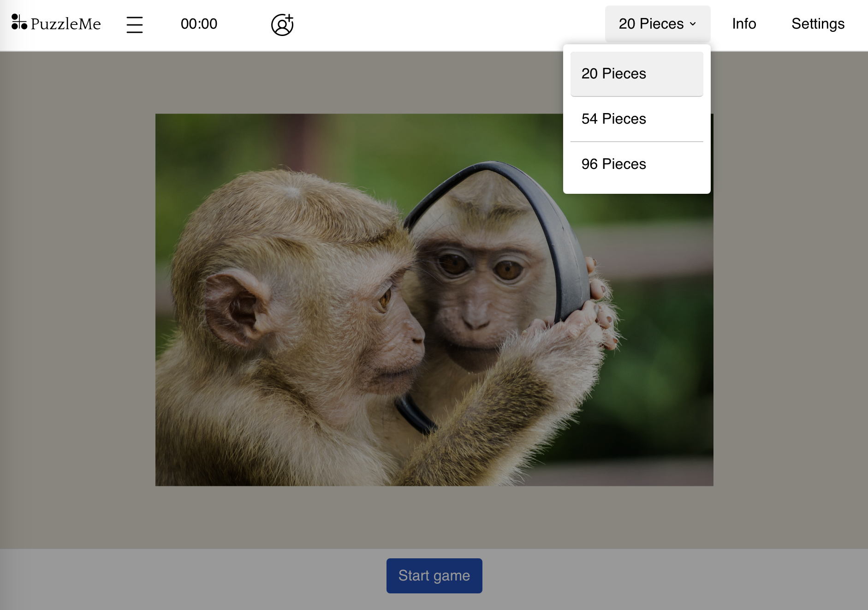Image resolution: width=868 pixels, height=610 pixels.
Task: Click the chevron beside 20 Pieces
Action: pos(693,24)
